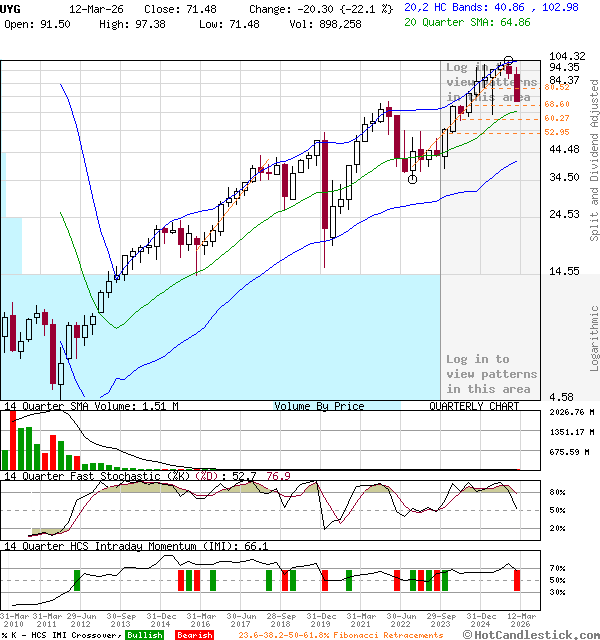Click the latest red candlestick for Mar-26
This screenshot has width=600, height=640.
[x=517, y=86]
